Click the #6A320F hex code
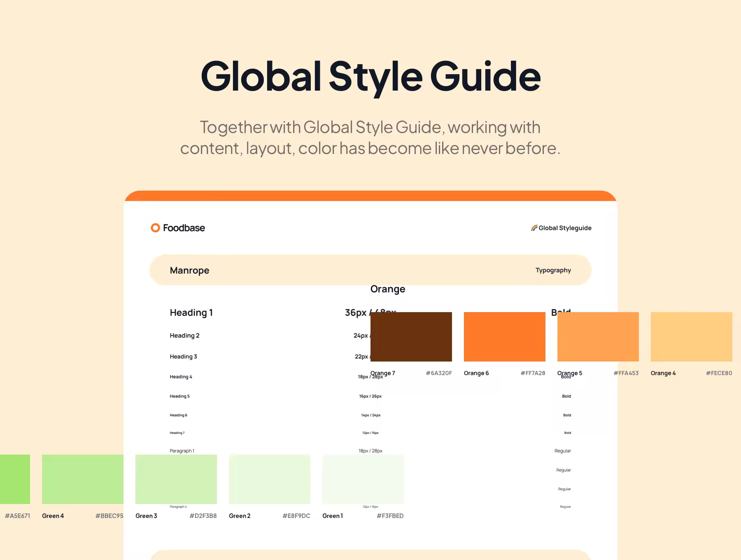 [x=439, y=373]
